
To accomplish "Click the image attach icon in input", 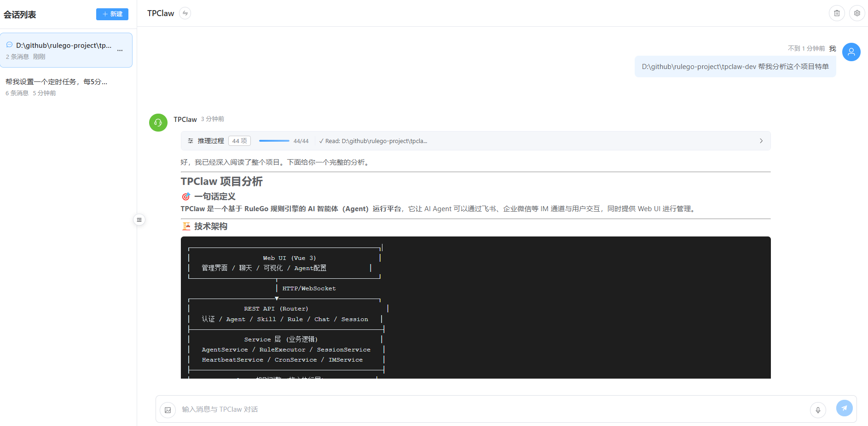I will pos(168,410).
